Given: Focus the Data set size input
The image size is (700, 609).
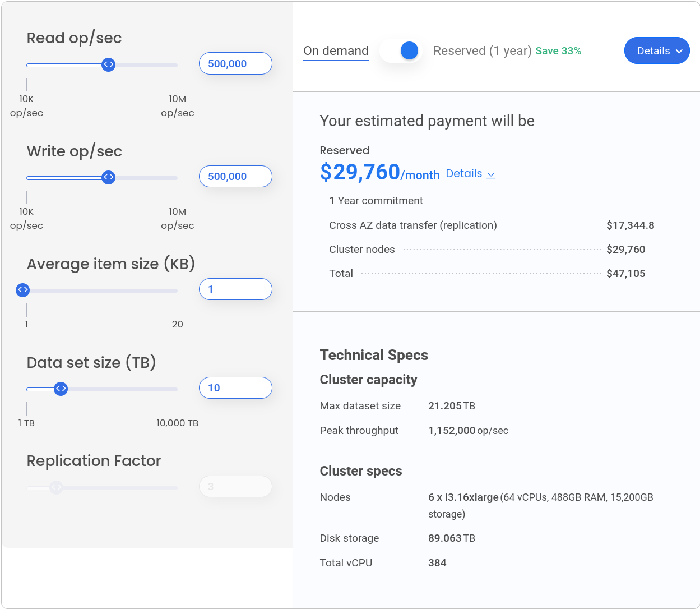Looking at the screenshot, I should pos(235,388).
